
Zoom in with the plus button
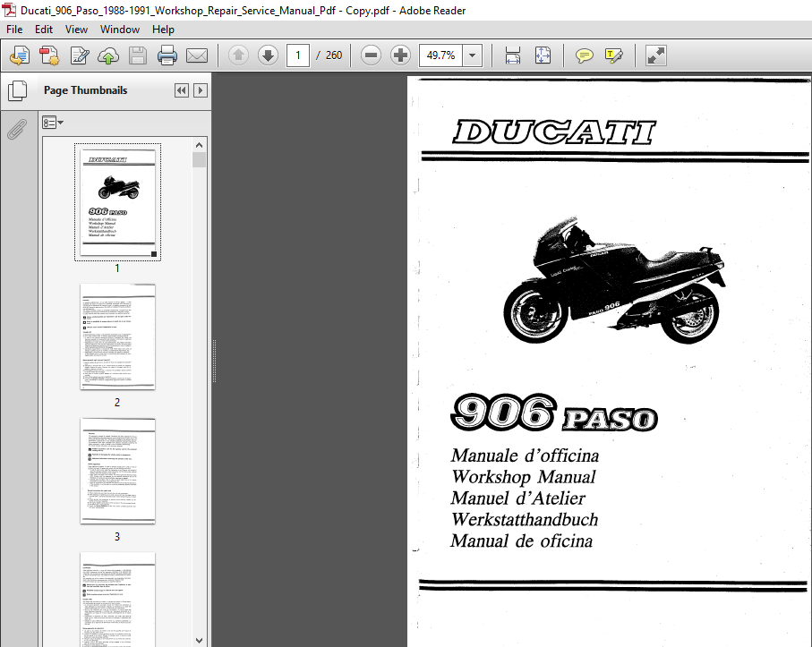tap(400, 55)
